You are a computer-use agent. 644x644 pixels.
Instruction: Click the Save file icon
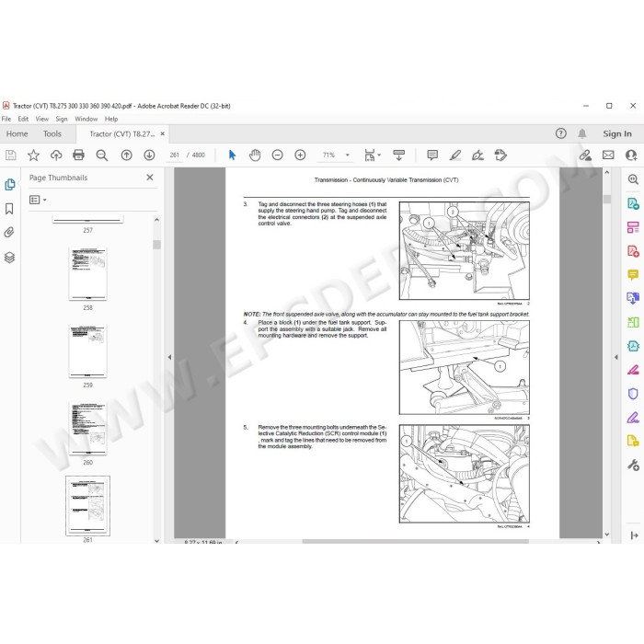(11, 155)
